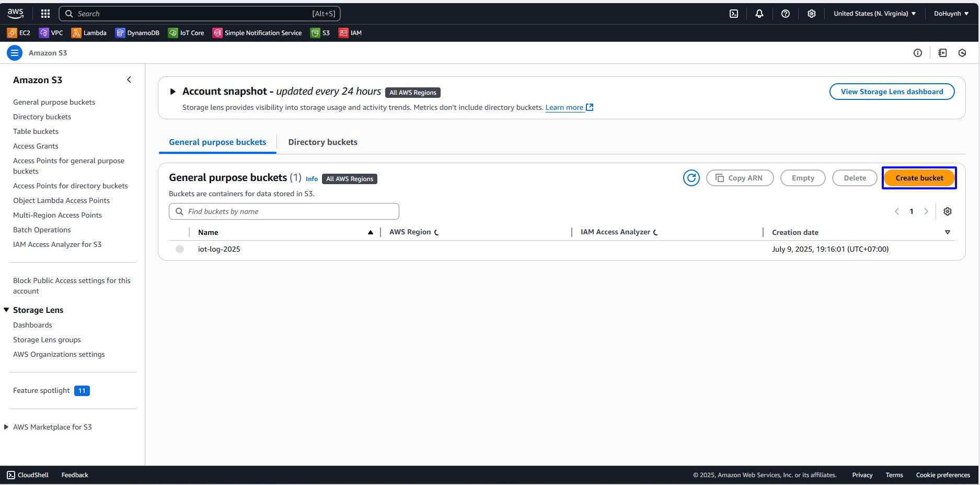This screenshot has height=485, width=980.
Task: Collapse the Storage Lens sidebar section
Action: click(x=6, y=310)
